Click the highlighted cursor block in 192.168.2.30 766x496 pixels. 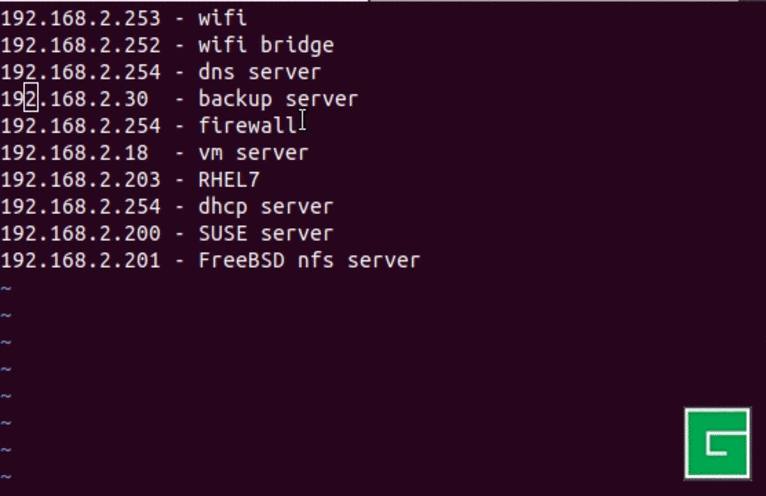(31, 99)
